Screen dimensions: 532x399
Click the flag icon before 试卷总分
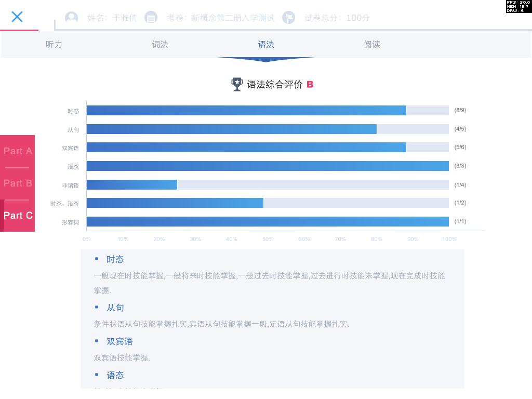[x=289, y=17]
